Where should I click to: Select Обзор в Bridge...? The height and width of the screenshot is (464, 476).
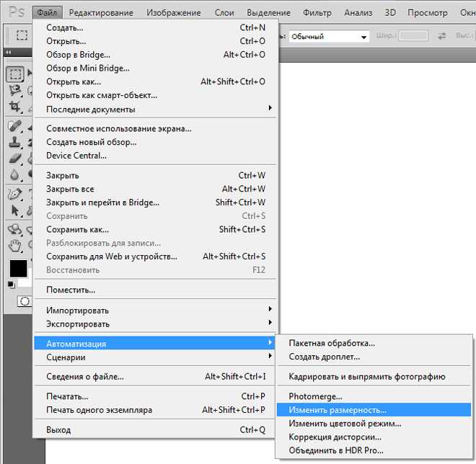click(155, 55)
